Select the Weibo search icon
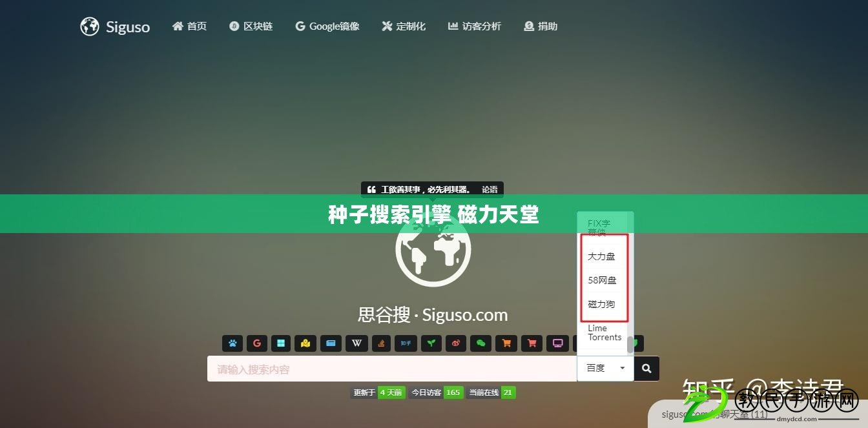The image size is (868, 428). (456, 343)
